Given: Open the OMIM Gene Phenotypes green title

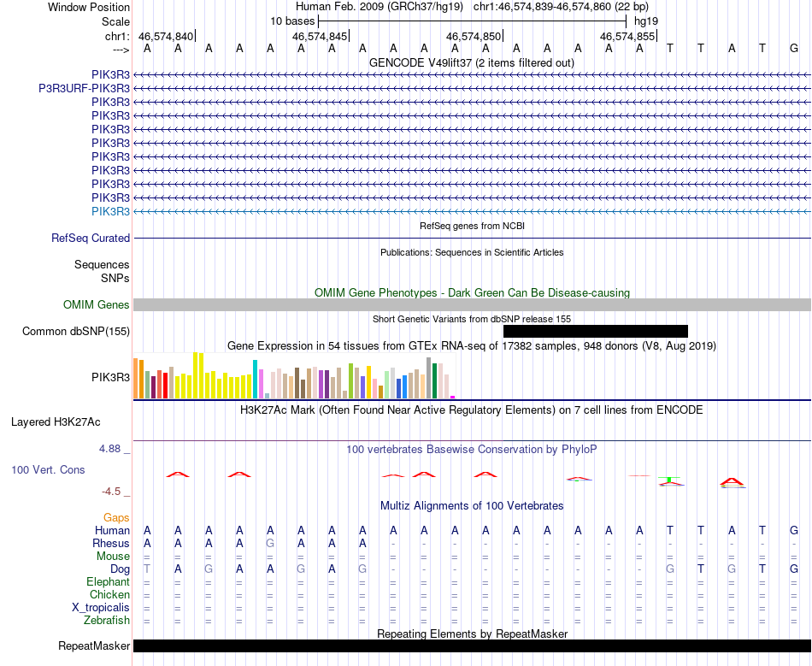Looking at the screenshot, I should point(473,292).
